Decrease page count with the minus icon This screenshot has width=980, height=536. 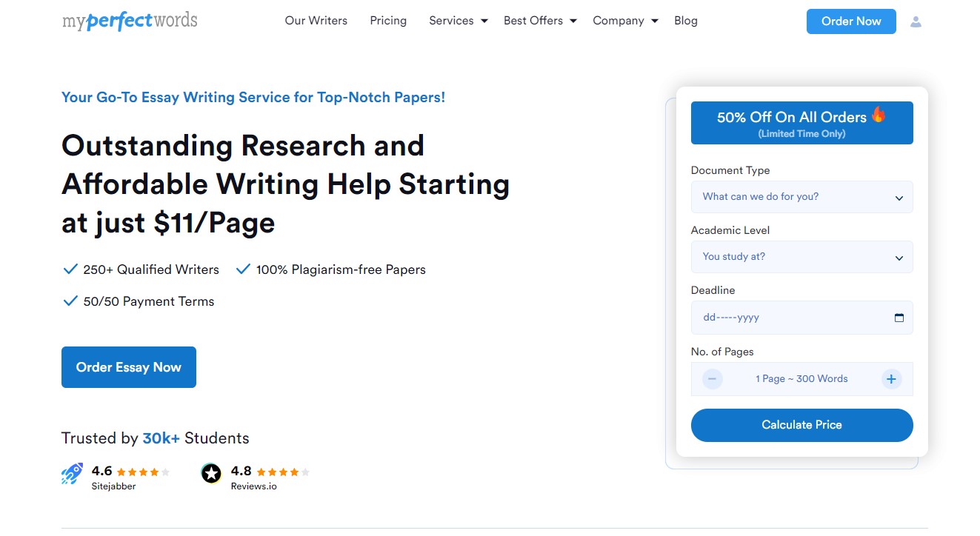pyautogui.click(x=712, y=378)
